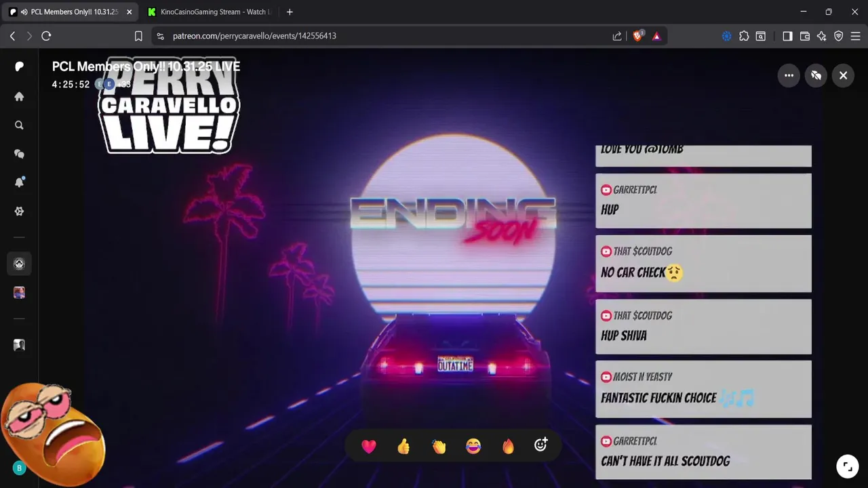Open Brave Shields lion icon
This screenshot has width=868, height=488.
point(637,36)
